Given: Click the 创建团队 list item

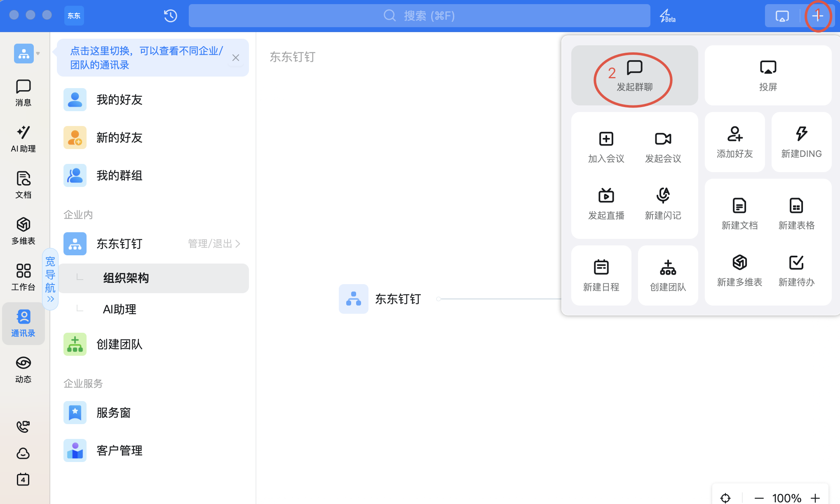Looking at the screenshot, I should (120, 344).
